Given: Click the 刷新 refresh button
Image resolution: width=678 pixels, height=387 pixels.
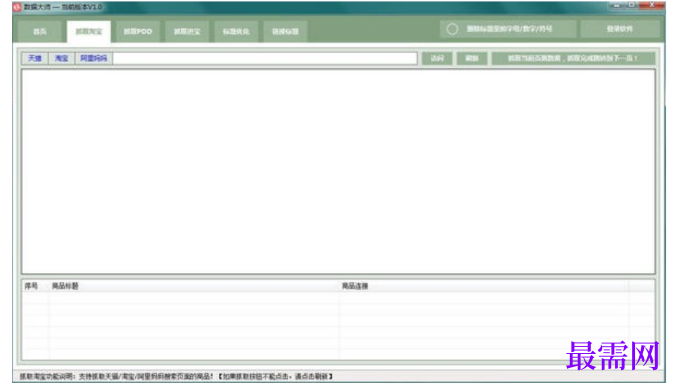Looking at the screenshot, I should (472, 58).
